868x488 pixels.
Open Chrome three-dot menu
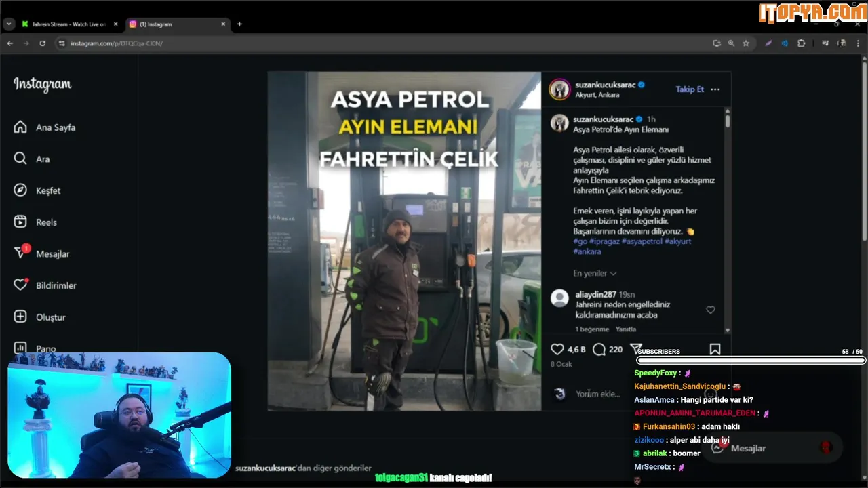[858, 43]
